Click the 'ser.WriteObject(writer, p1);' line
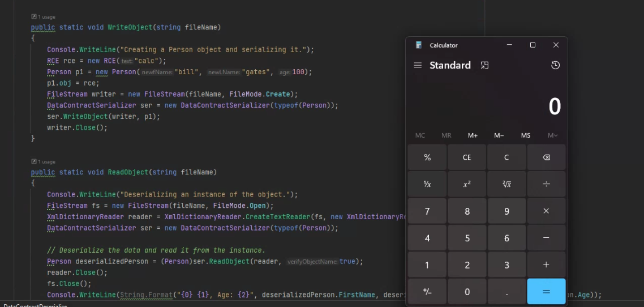Image resolution: width=644 pixels, height=307 pixels. pos(104,116)
